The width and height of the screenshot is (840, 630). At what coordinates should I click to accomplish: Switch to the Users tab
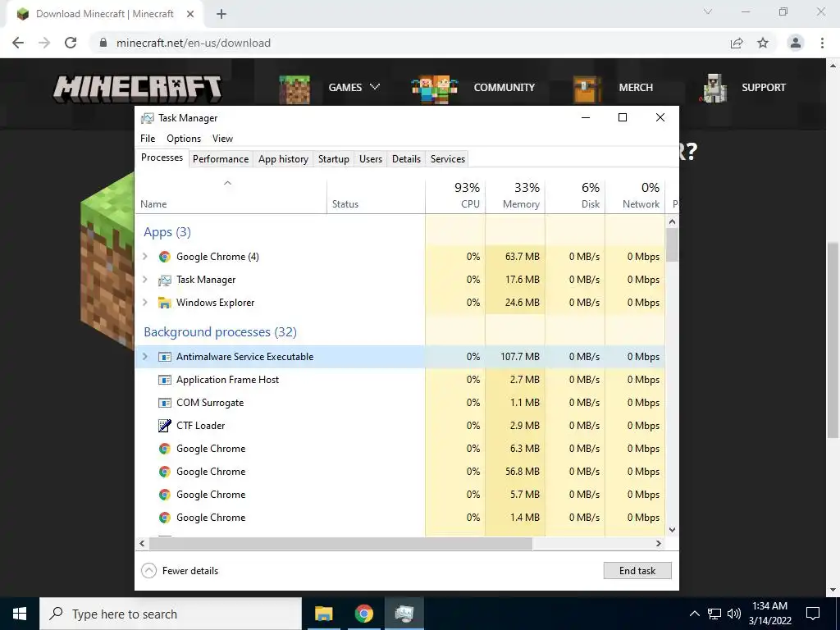pyautogui.click(x=371, y=159)
